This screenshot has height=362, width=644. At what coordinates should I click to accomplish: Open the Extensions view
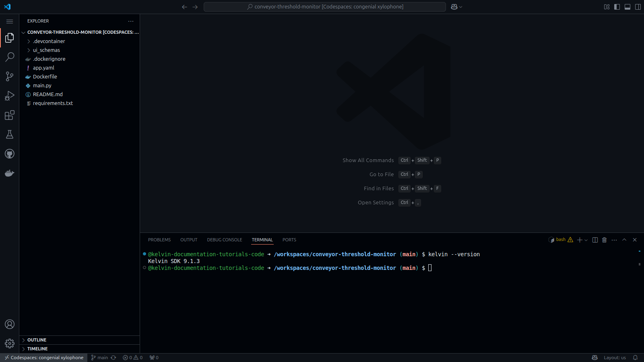(x=10, y=115)
